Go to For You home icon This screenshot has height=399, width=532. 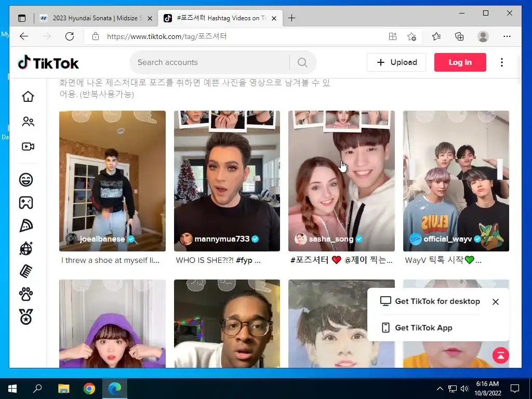[28, 97]
